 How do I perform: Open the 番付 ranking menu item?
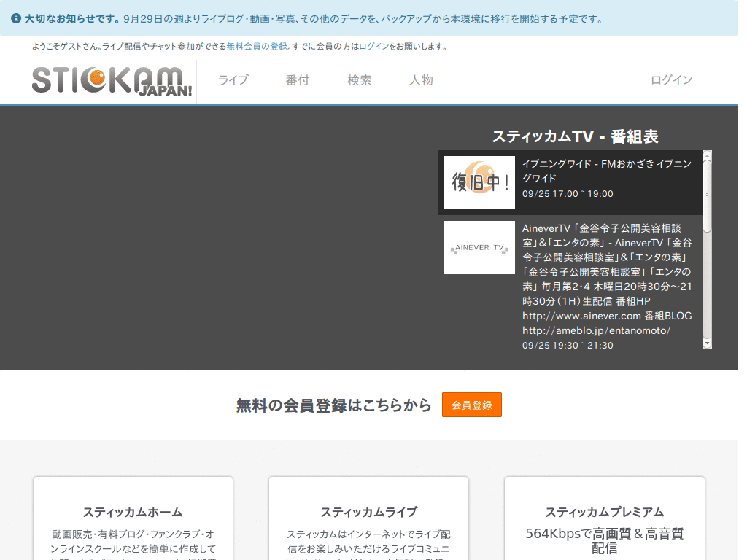[298, 80]
